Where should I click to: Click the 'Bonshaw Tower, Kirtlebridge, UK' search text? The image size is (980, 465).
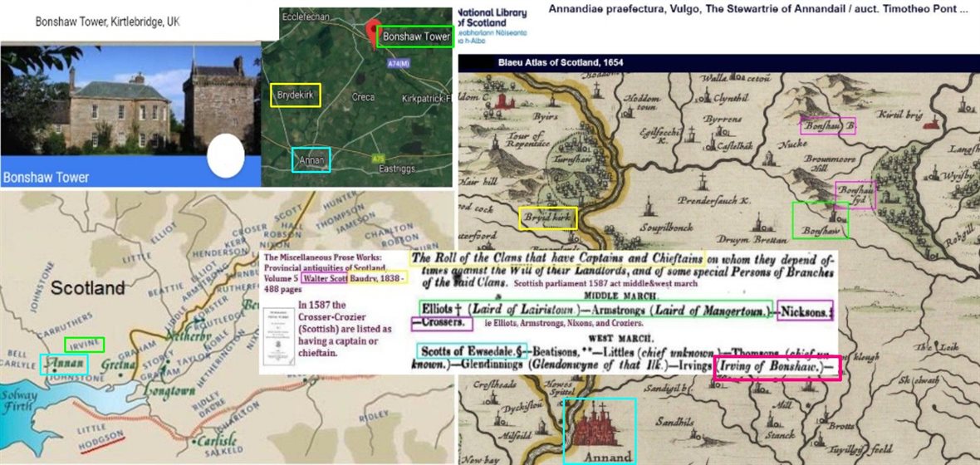(107, 21)
